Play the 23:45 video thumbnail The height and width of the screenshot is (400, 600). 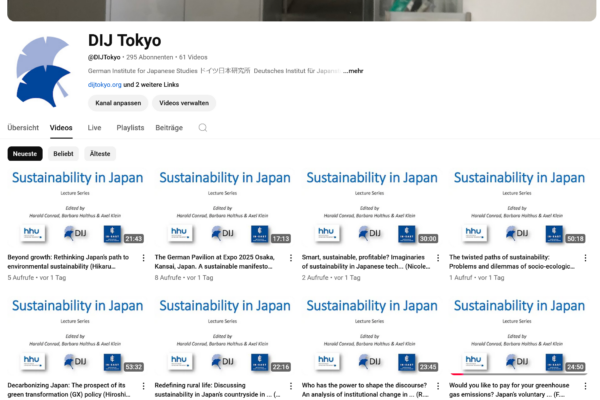coord(372,335)
